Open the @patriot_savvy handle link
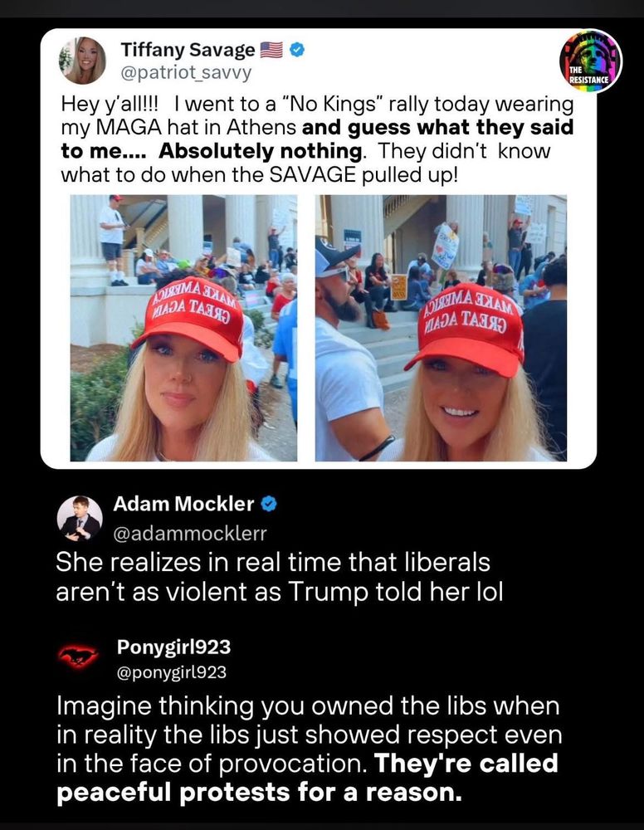Image resolution: width=644 pixels, height=830 pixels. click(186, 72)
